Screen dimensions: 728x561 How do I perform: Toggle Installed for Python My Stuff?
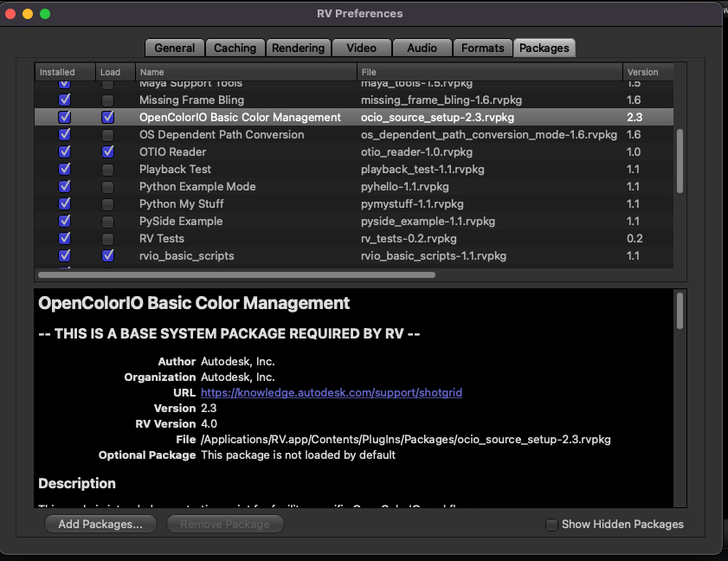point(65,203)
